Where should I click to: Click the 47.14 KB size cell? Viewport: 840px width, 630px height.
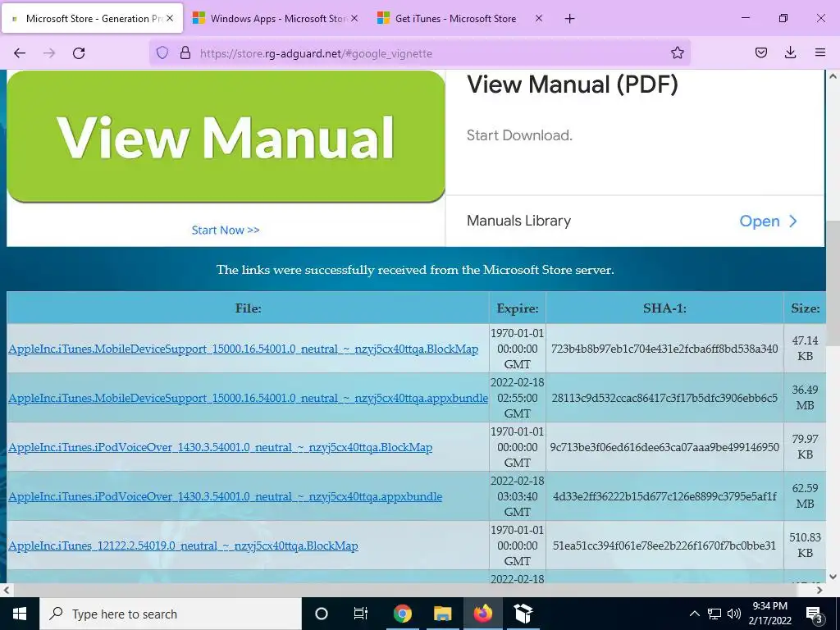click(806, 348)
